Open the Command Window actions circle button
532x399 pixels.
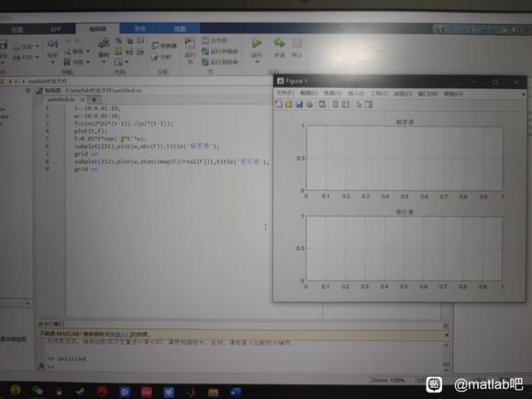446,326
